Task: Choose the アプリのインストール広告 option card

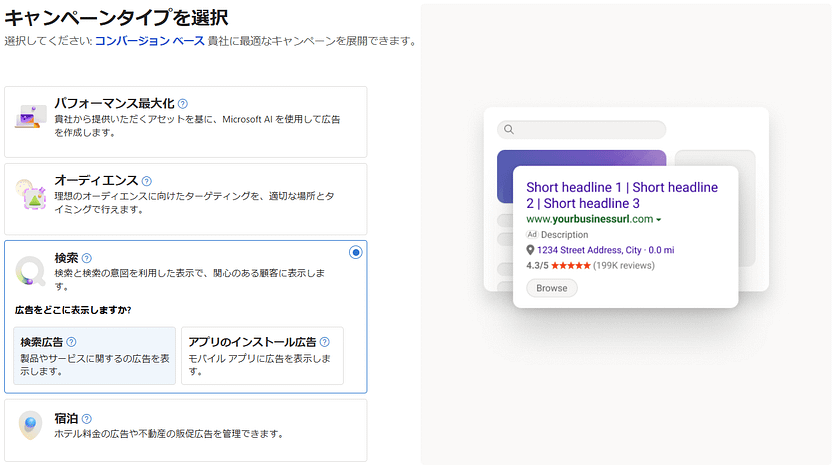Action: tap(263, 356)
